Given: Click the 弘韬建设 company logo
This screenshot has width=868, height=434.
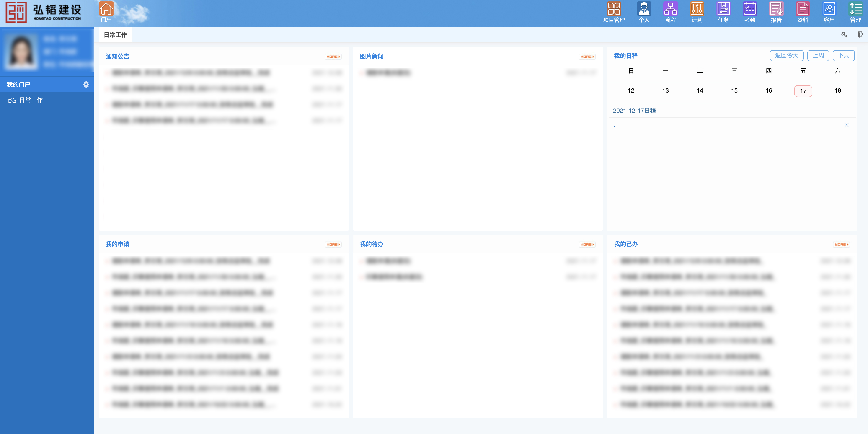Looking at the screenshot, I should [44, 13].
